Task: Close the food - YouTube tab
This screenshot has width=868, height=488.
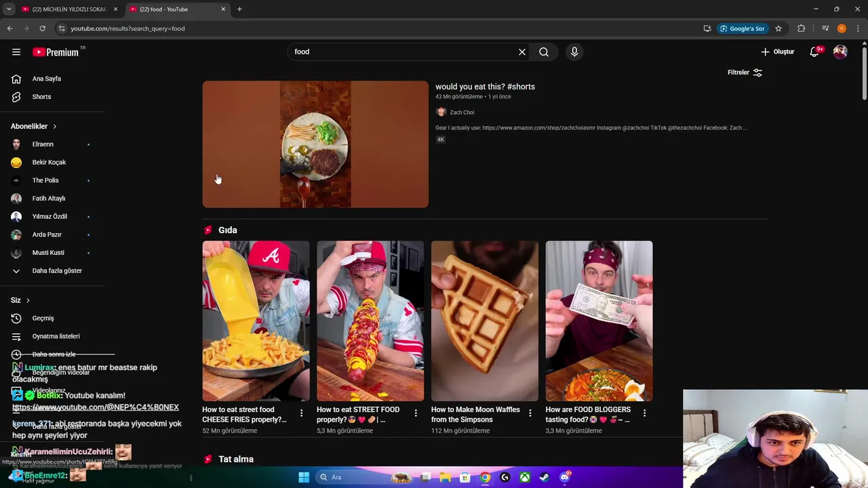Action: click(223, 9)
